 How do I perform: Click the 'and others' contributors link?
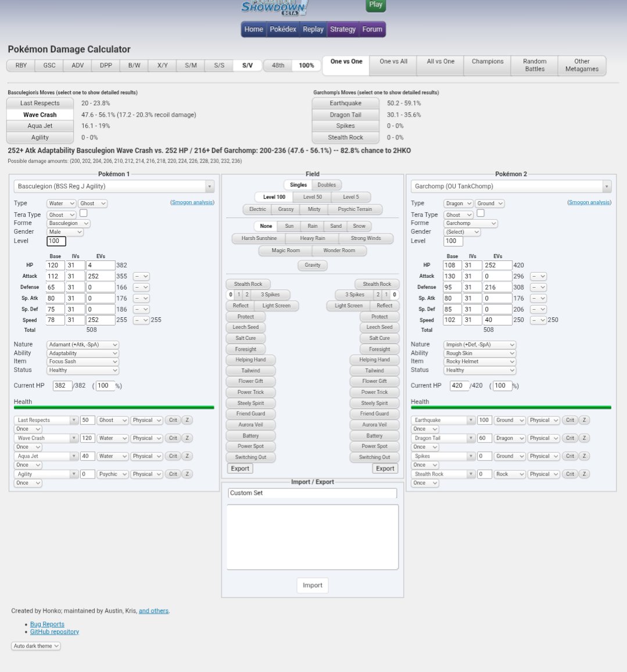[x=153, y=611]
